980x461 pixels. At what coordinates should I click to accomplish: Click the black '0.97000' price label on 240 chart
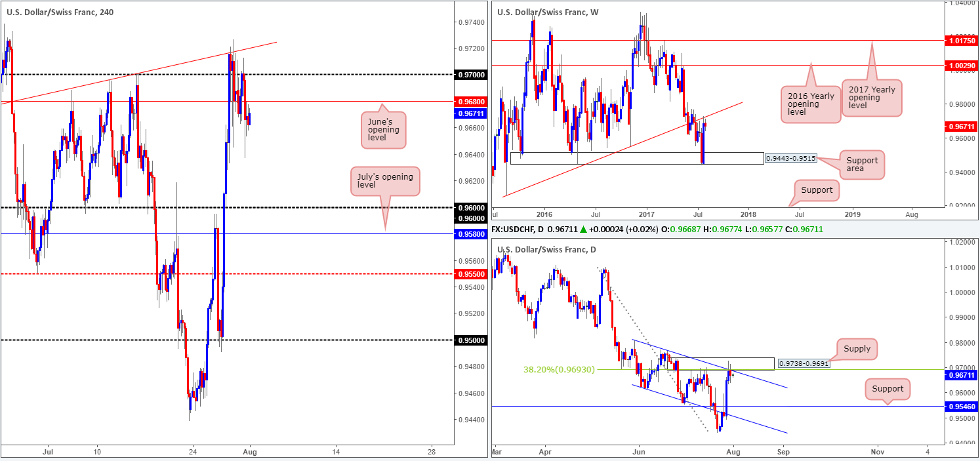(471, 75)
